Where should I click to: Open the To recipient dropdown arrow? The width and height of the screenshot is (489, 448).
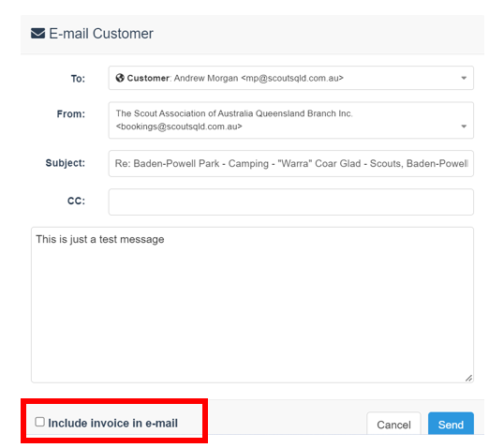click(x=464, y=78)
